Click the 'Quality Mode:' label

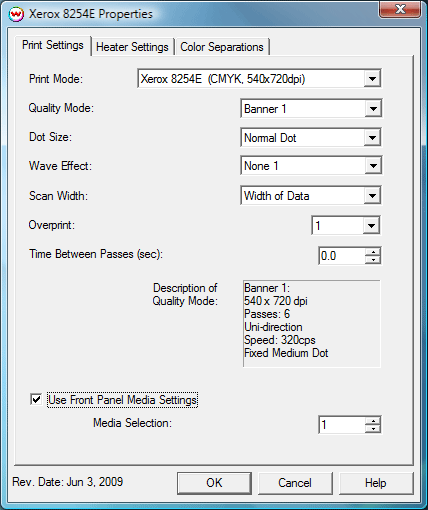click(x=61, y=108)
